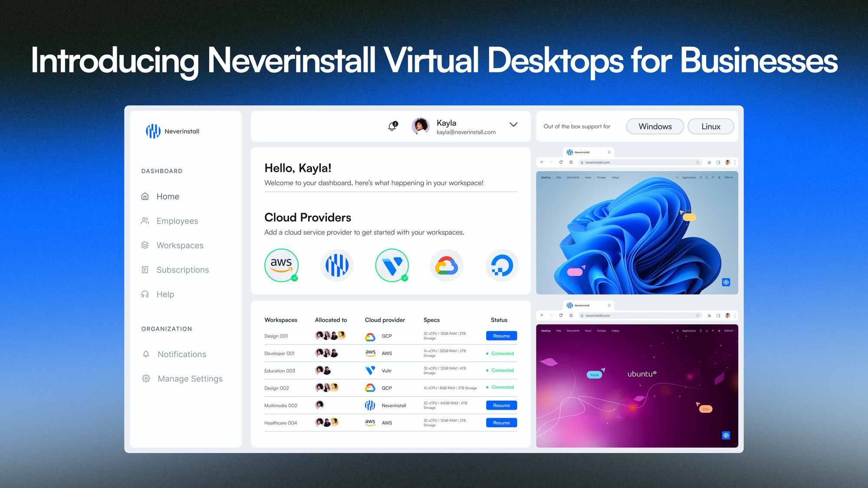Toggle the Windows support pill
Viewport: 868px width, 488px height.
(655, 126)
